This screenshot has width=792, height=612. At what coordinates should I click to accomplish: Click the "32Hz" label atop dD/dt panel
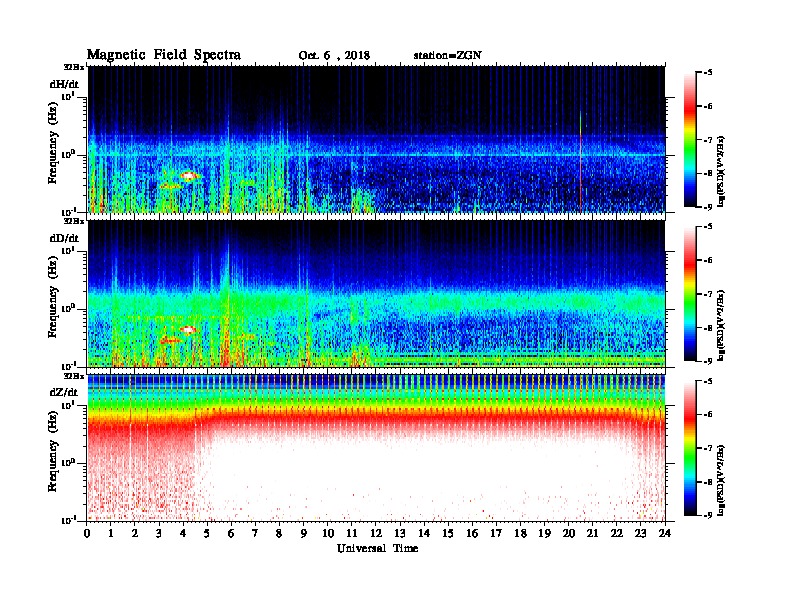coord(73,221)
